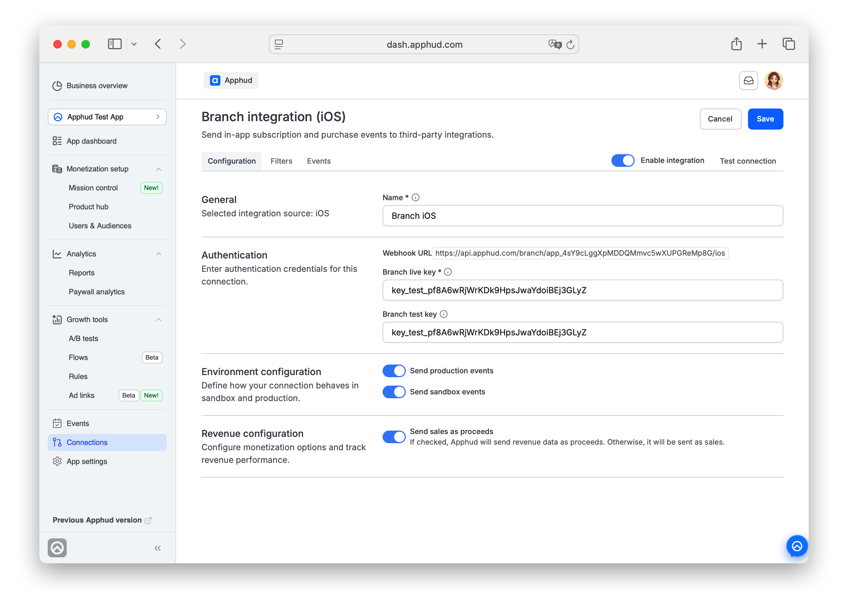This screenshot has height=616, width=848.
Task: Switch to the Filters tab
Action: tap(281, 161)
